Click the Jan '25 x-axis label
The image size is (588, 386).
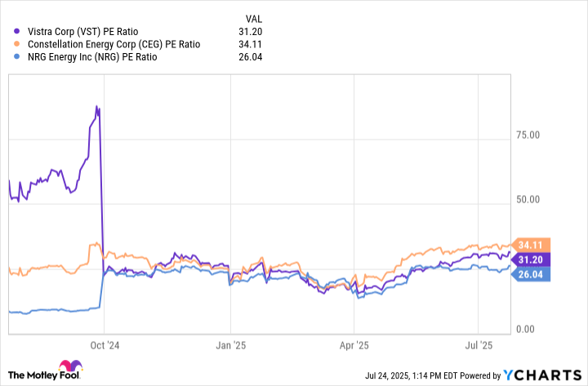click(230, 345)
